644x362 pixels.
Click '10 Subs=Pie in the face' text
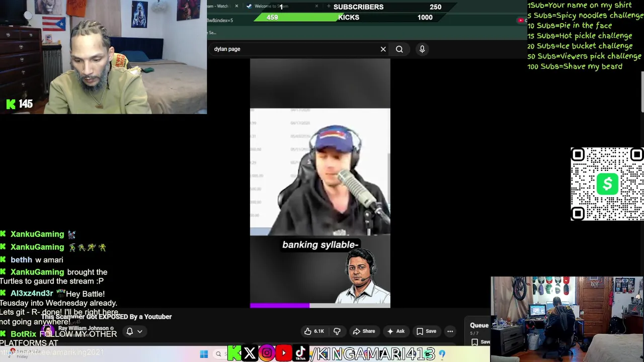coord(570,25)
